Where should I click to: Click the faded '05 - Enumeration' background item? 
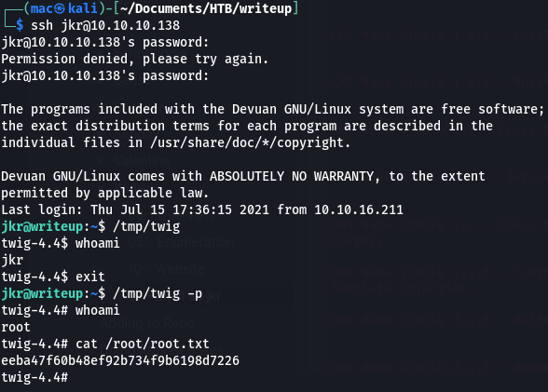point(181,242)
